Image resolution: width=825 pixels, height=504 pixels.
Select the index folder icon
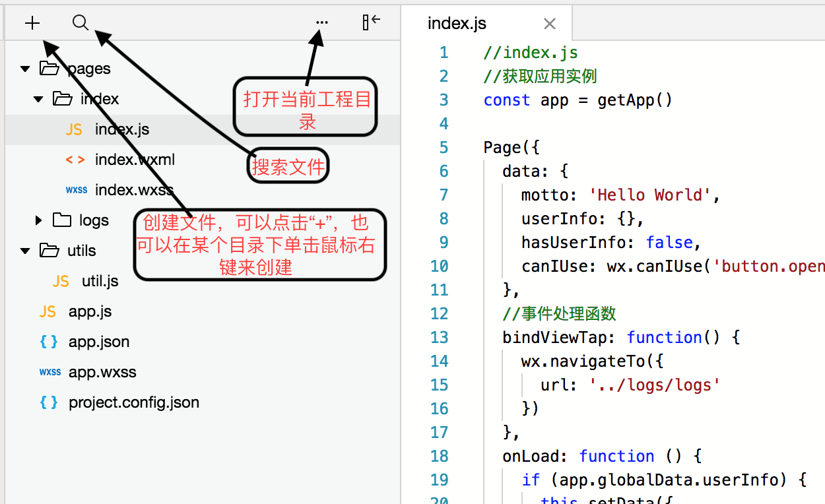63,98
